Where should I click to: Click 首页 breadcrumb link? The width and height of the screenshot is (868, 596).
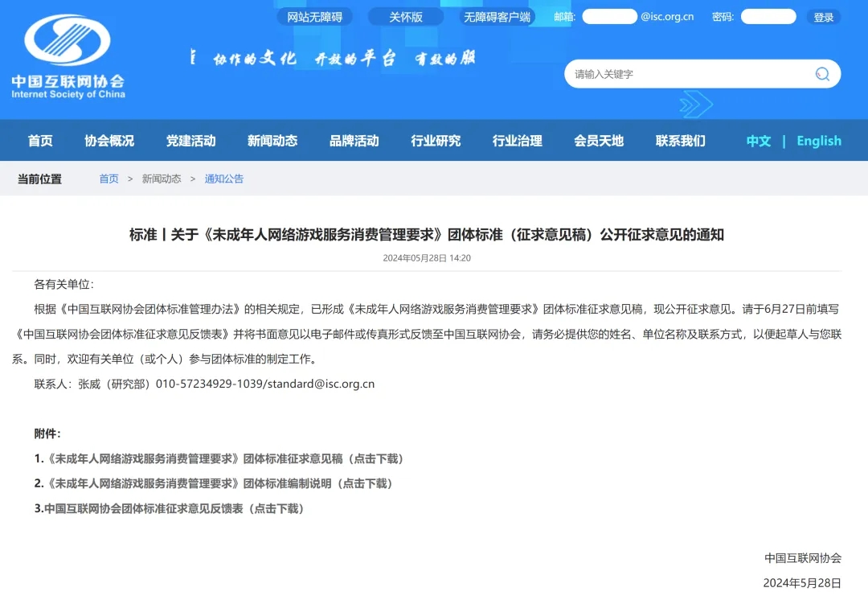tap(108, 179)
